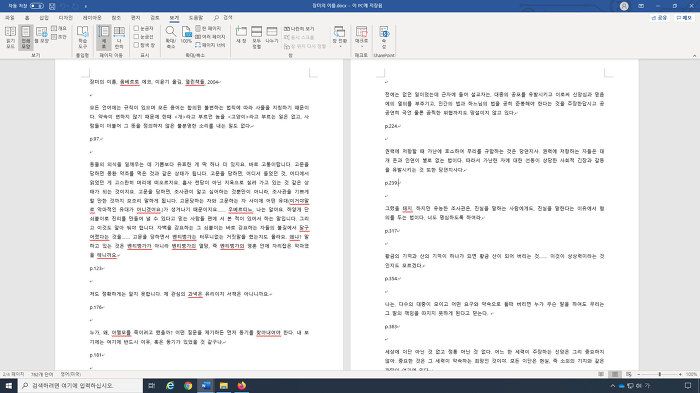
Task: Click the Windows taskbar search box
Action: [80, 385]
